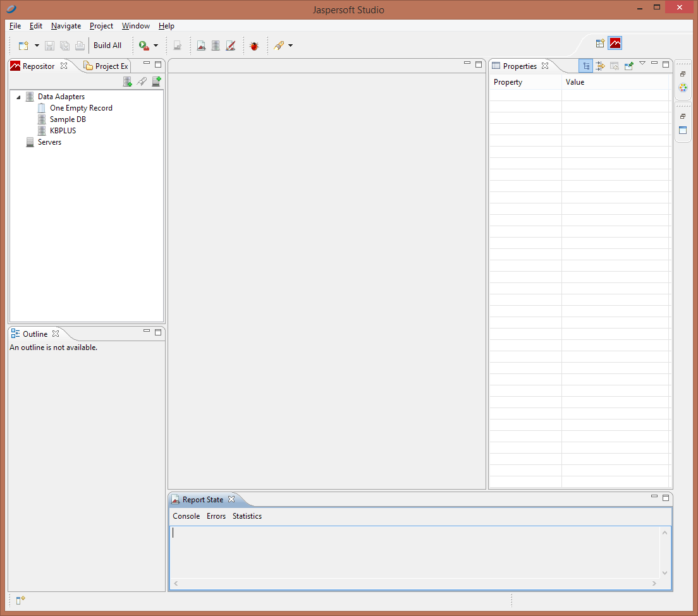Close the Outline view tab
The width and height of the screenshot is (698, 616).
pos(56,334)
